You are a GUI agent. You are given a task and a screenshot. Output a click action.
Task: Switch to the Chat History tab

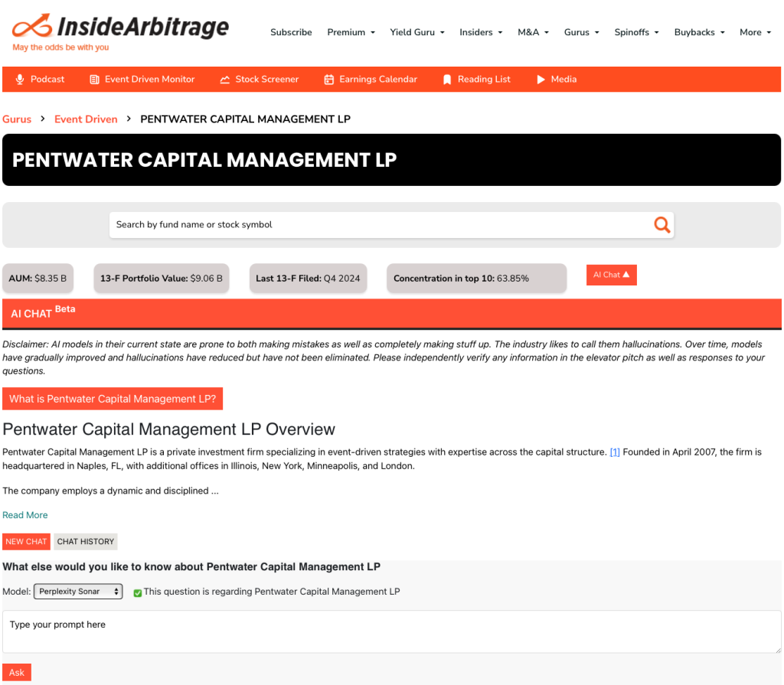tap(86, 542)
